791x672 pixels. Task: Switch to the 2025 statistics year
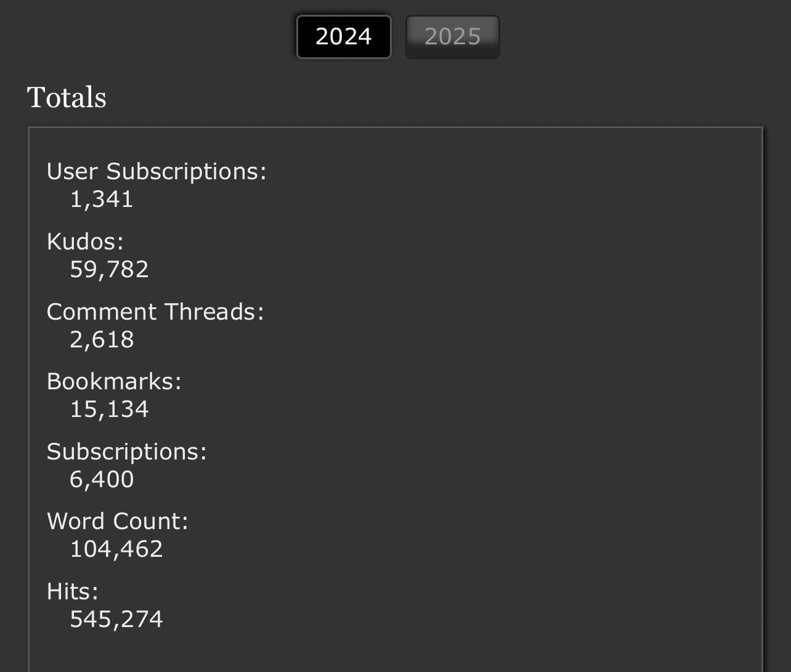[x=452, y=37]
